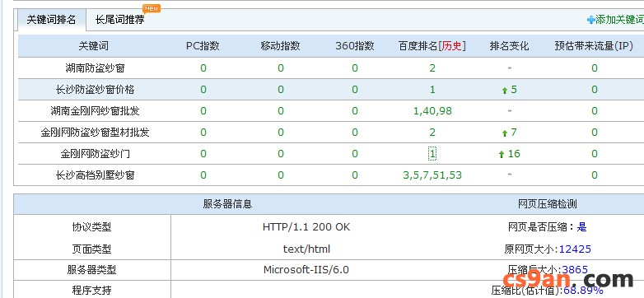The height and width of the screenshot is (298, 644).
Task: Select keyword 长沙高档别墅纱窗
Action: point(95,175)
